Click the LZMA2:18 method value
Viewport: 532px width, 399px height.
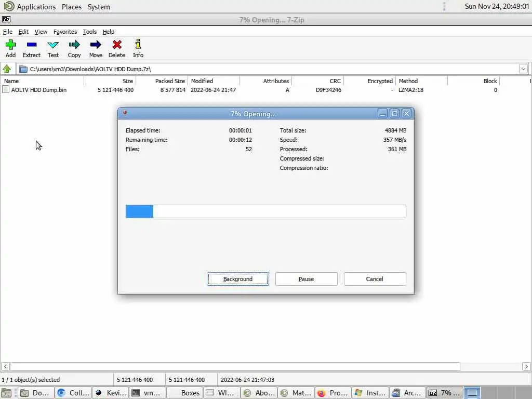(x=411, y=90)
